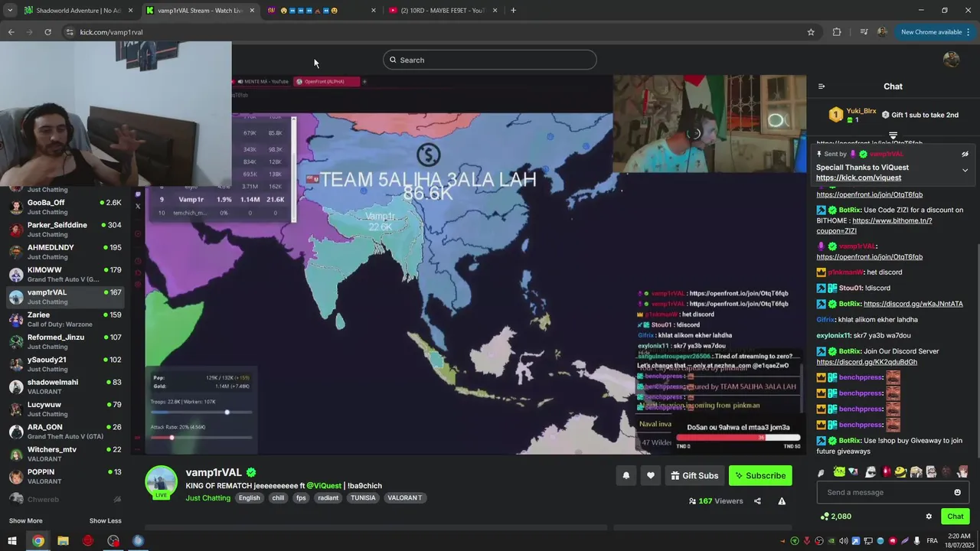The image size is (980, 551).
Task: Subscribe to vamp1rVAL channel
Action: (x=760, y=475)
